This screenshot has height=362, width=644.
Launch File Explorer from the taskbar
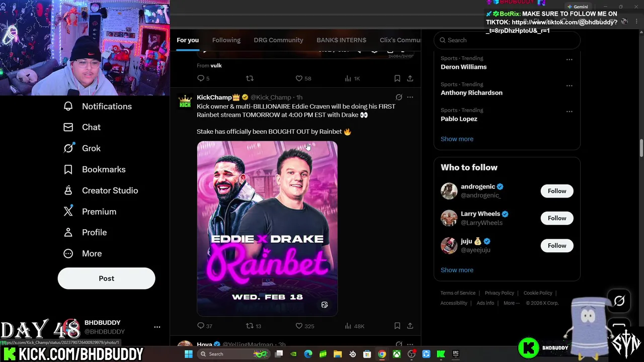pos(338,354)
